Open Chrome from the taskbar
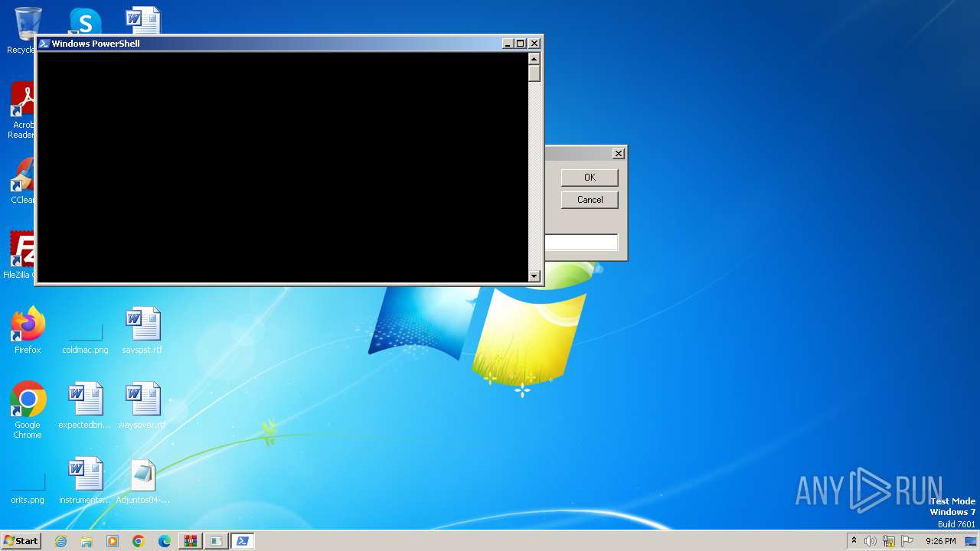 point(139,541)
